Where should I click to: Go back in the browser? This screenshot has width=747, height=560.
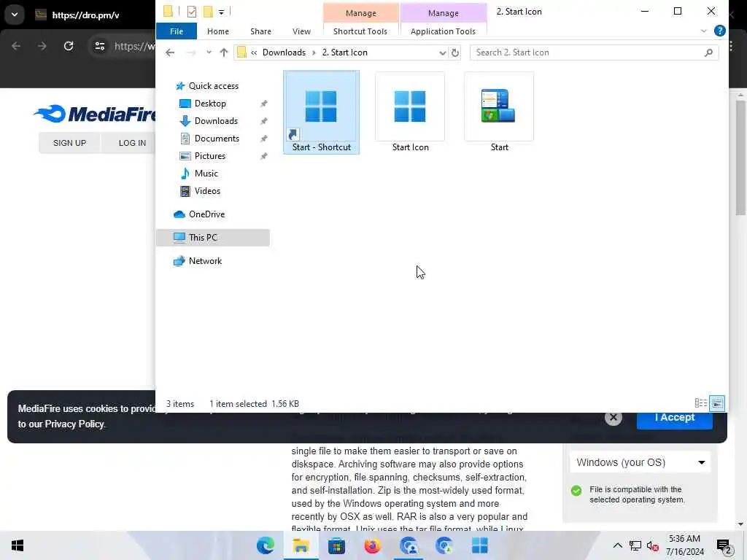[x=16, y=46]
